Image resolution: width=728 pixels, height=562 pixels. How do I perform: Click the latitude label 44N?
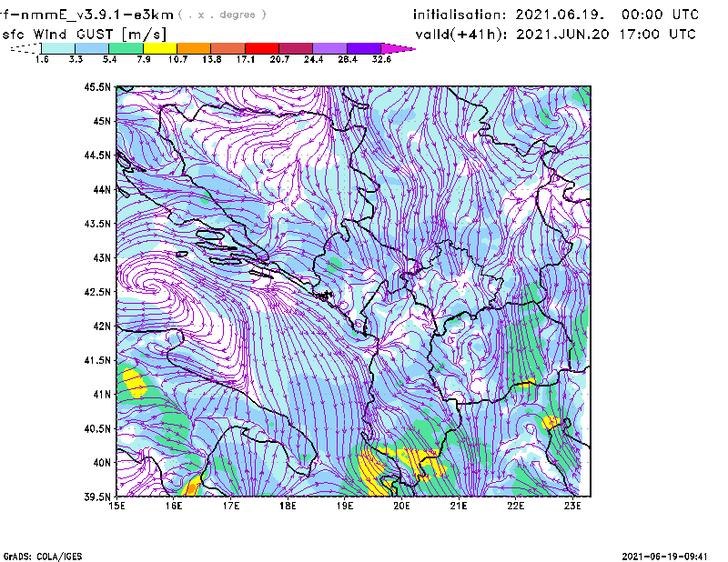click(102, 189)
